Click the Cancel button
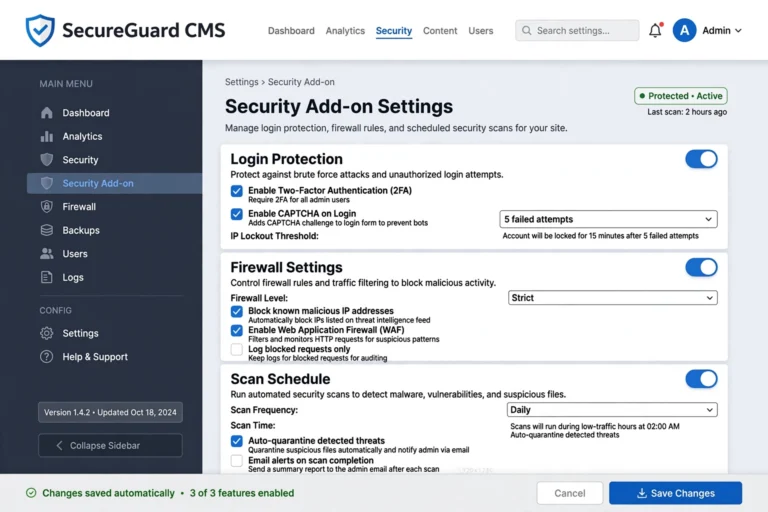This screenshot has width=768, height=512. (570, 493)
